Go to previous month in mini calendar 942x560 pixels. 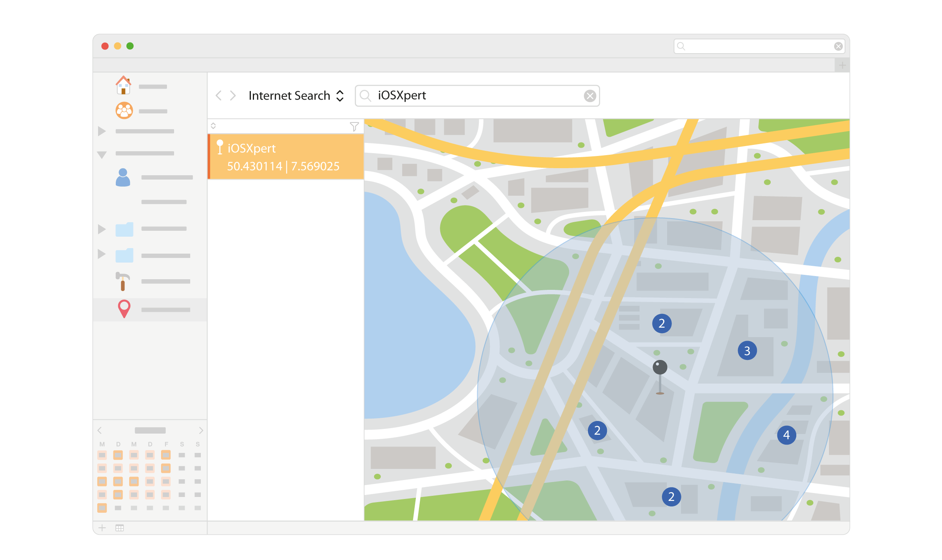100,430
